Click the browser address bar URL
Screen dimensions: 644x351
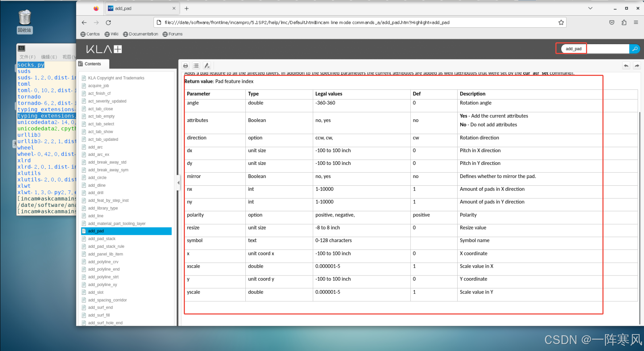(x=307, y=23)
